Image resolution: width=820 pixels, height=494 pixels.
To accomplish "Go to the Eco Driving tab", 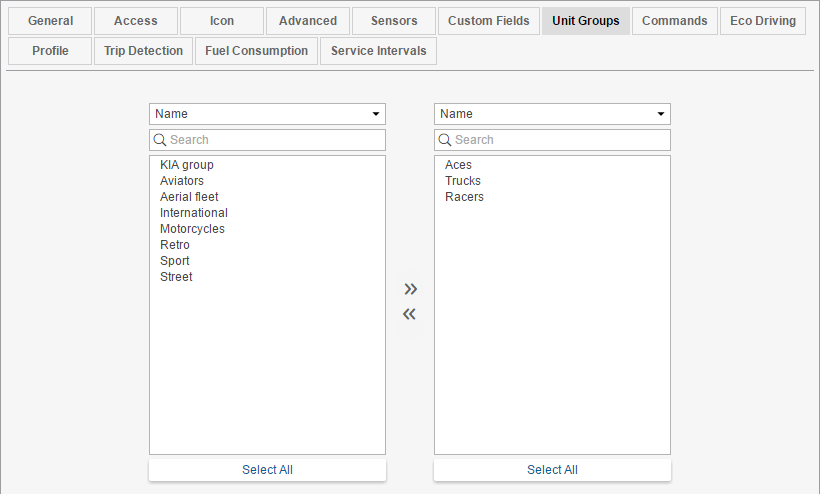I will [x=763, y=21].
